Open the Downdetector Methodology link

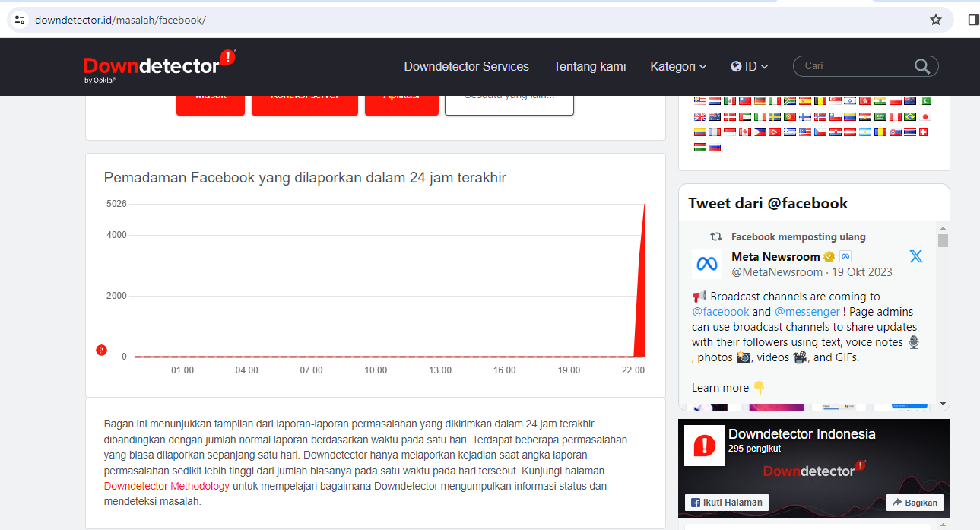pos(167,486)
